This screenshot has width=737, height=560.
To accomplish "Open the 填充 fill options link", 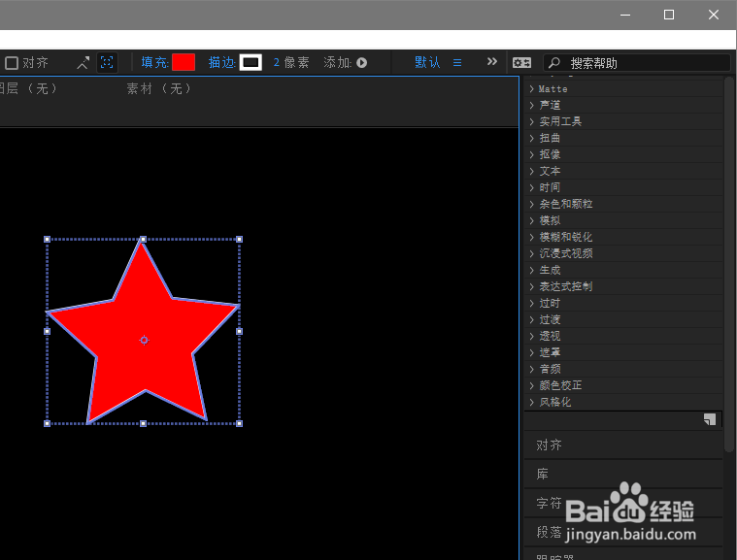I will point(154,62).
